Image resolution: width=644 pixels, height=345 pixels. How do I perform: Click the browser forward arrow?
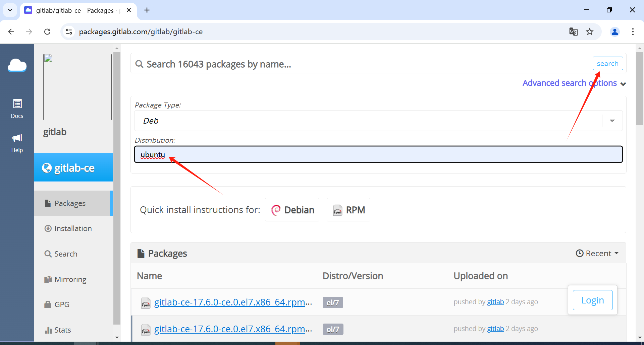[29, 31]
